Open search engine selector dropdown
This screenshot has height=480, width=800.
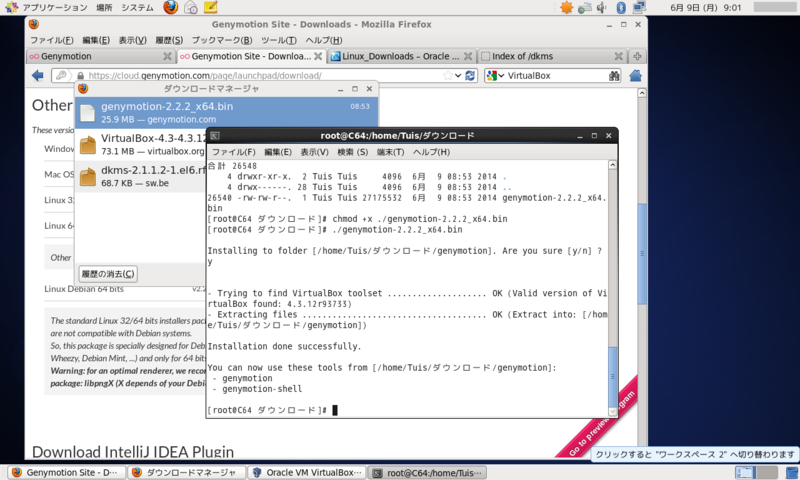[x=495, y=75]
